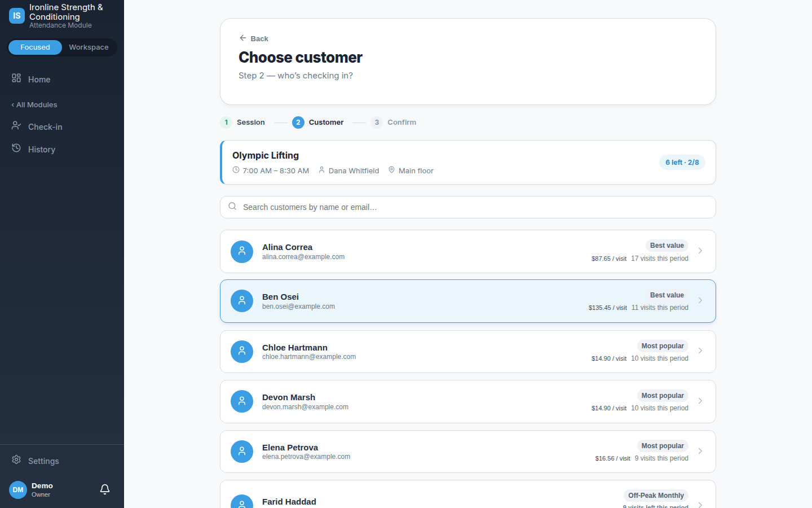This screenshot has height=508, width=812.
Task: Click the chevron beside Devon Marsh
Action: coord(700,401)
